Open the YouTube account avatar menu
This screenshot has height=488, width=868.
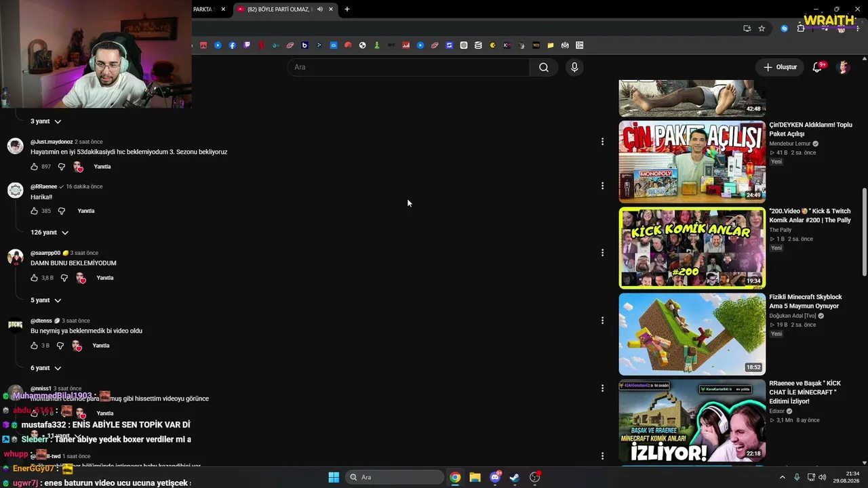pyautogui.click(x=844, y=67)
